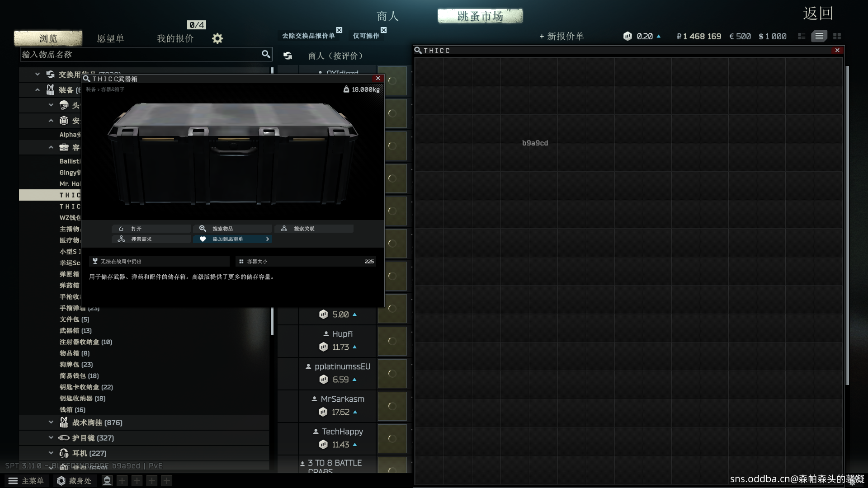Screen dimensions: 868x488
Task: Select the 跳蚤市场 flea market tab
Action: click(x=480, y=16)
